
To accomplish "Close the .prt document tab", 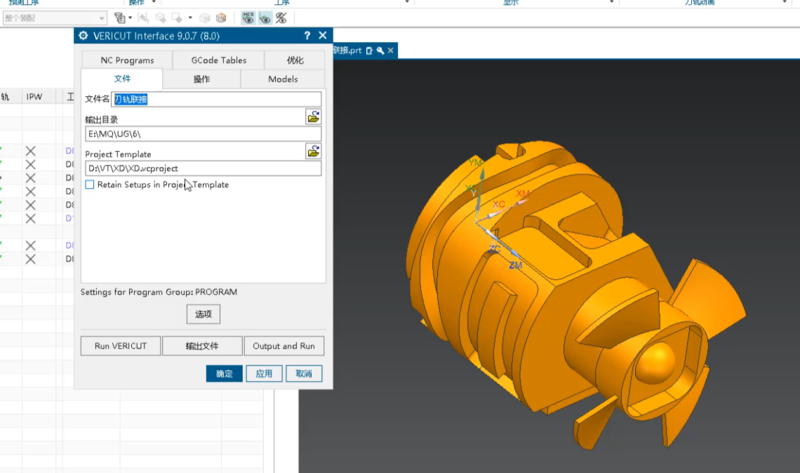I will 390,51.
